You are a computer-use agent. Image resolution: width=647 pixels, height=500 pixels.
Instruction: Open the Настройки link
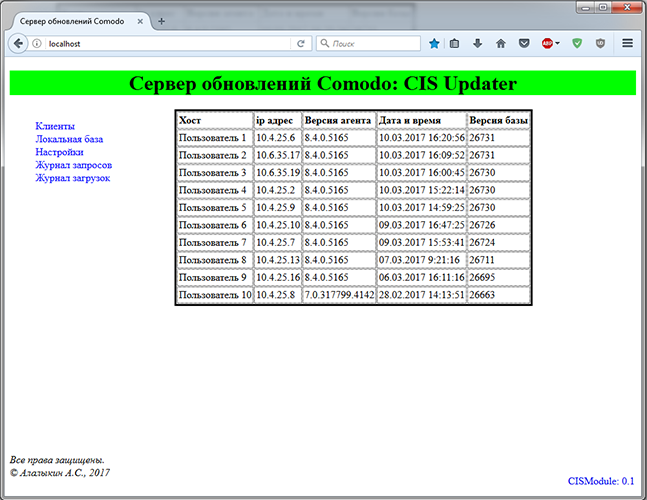coord(59,152)
